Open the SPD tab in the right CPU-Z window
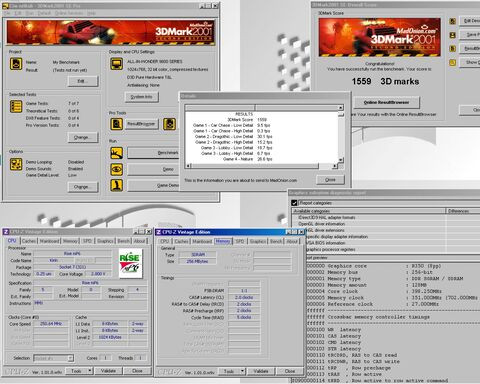 [x=240, y=241]
